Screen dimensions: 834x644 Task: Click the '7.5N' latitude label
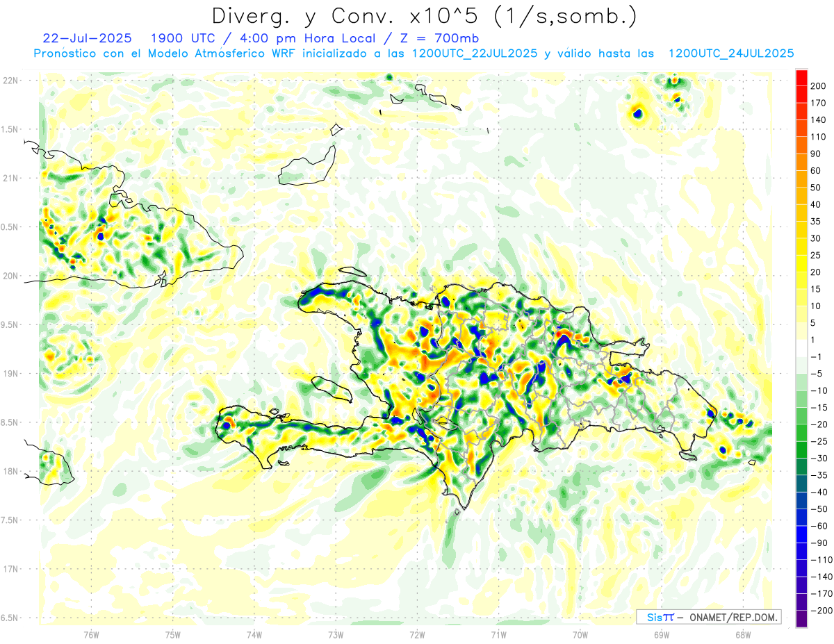point(10,520)
